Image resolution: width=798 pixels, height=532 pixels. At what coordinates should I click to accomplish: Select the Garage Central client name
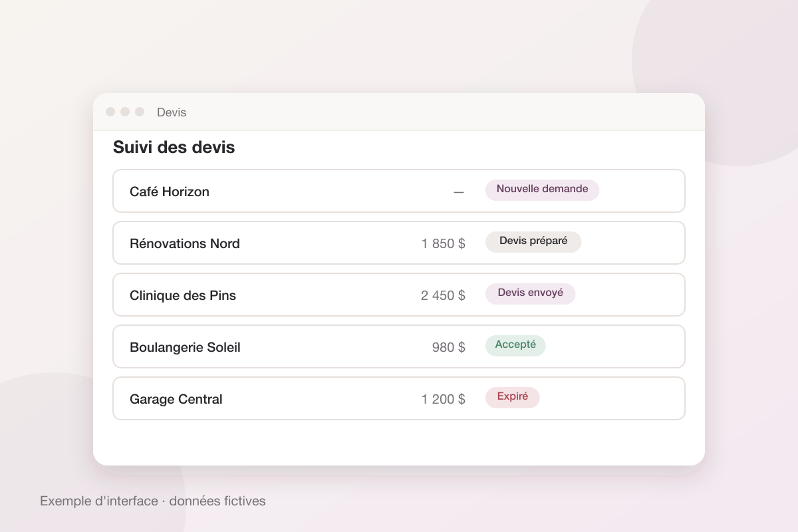(x=176, y=399)
